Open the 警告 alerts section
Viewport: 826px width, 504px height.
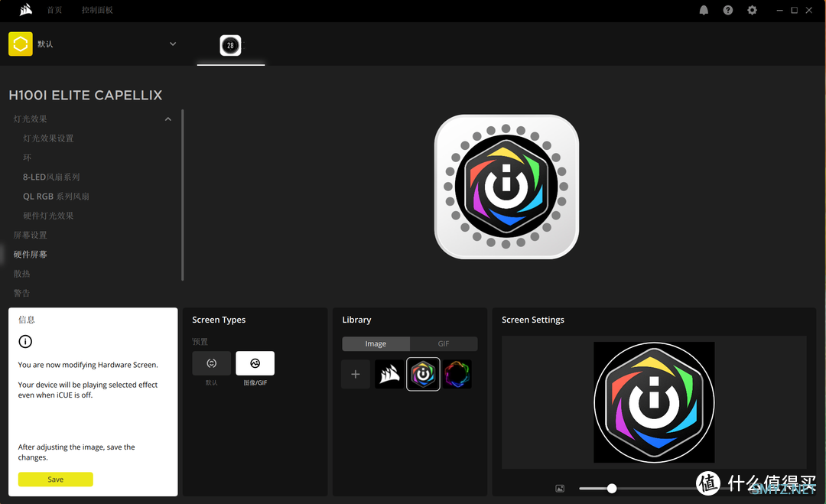pos(21,293)
